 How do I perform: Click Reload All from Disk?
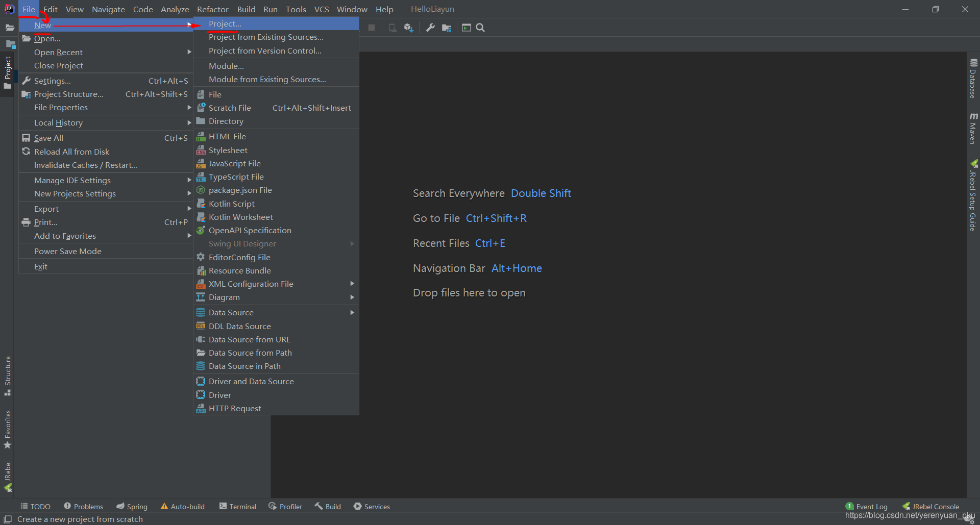pyautogui.click(x=106, y=152)
